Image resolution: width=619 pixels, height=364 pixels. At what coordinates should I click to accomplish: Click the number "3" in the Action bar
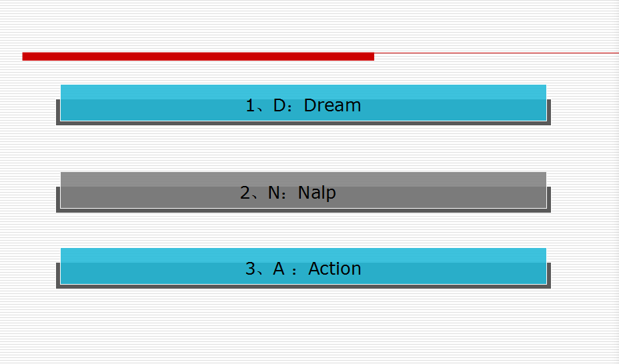[251, 269]
